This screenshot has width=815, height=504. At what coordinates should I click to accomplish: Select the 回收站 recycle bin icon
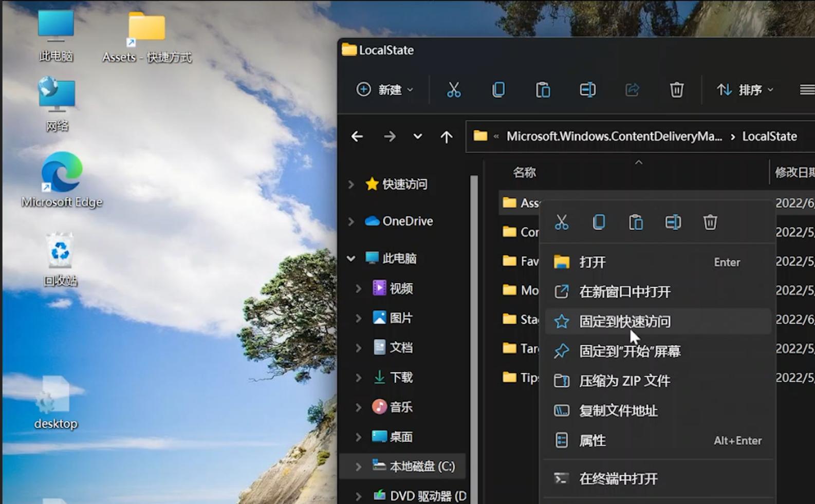pos(60,259)
